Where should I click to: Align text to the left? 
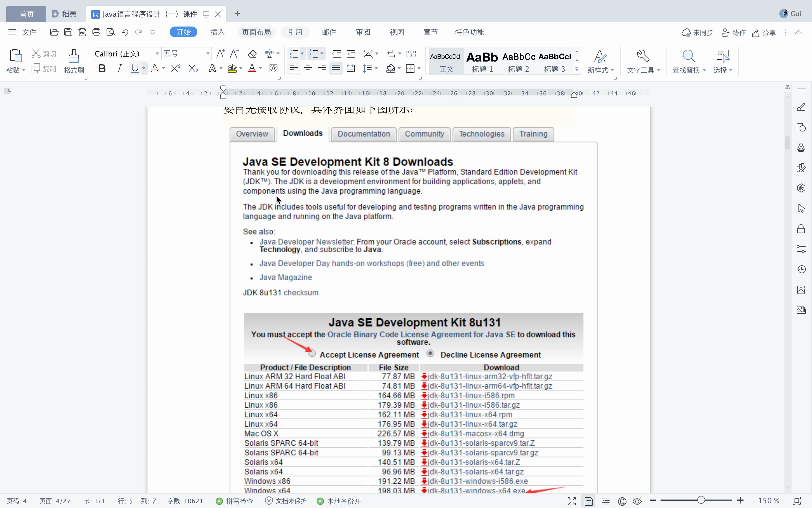tap(294, 69)
